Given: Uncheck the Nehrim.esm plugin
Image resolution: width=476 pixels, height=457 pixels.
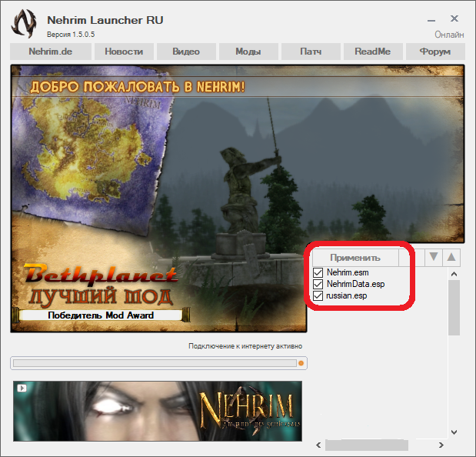Looking at the screenshot, I should (318, 272).
